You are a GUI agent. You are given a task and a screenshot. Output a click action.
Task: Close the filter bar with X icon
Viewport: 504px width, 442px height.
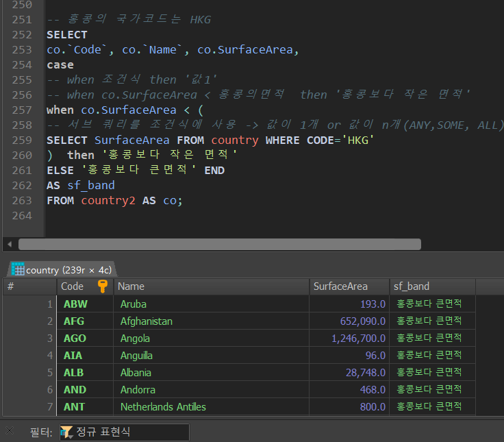click(x=10, y=430)
